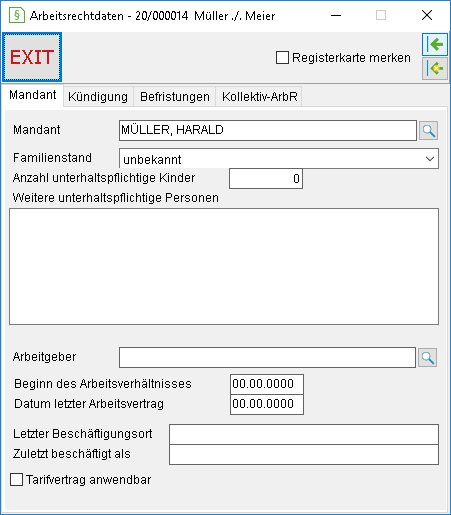Enable Registerkarte merken checkbox
This screenshot has width=451, height=515.
pyautogui.click(x=282, y=58)
